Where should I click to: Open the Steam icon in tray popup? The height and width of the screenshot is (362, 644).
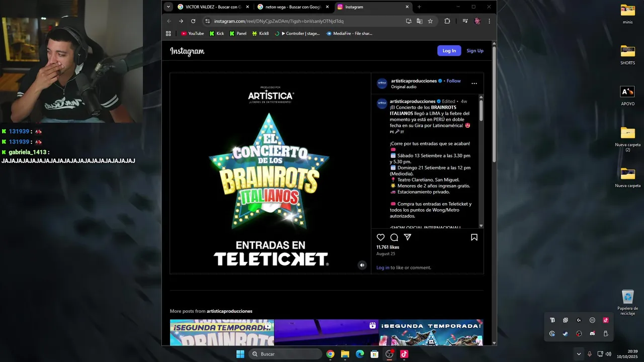point(566,333)
